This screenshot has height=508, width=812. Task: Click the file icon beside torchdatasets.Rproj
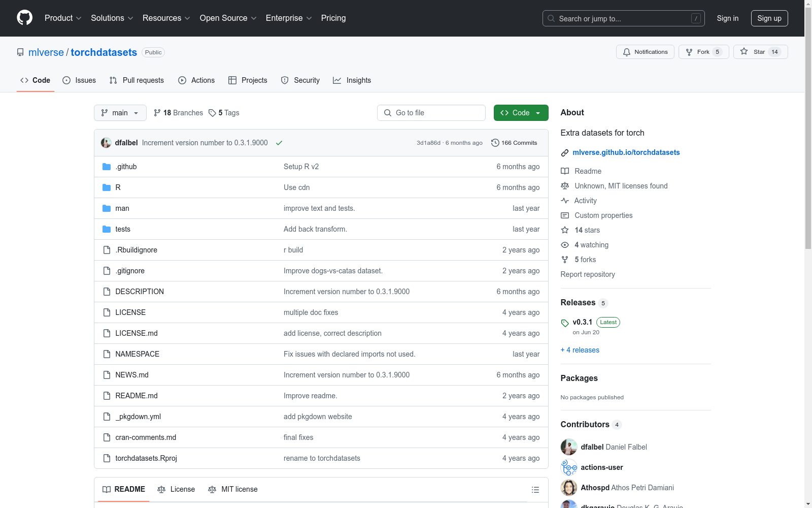click(107, 458)
